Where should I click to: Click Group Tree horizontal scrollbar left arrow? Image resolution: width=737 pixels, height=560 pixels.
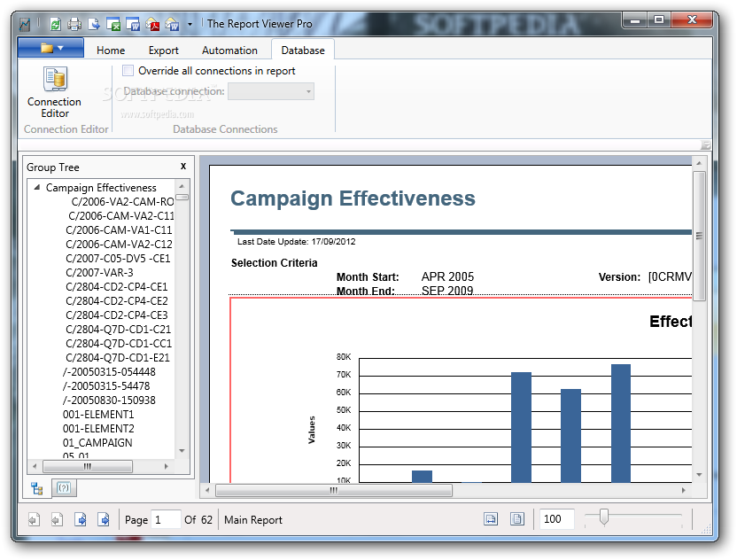pyautogui.click(x=35, y=466)
